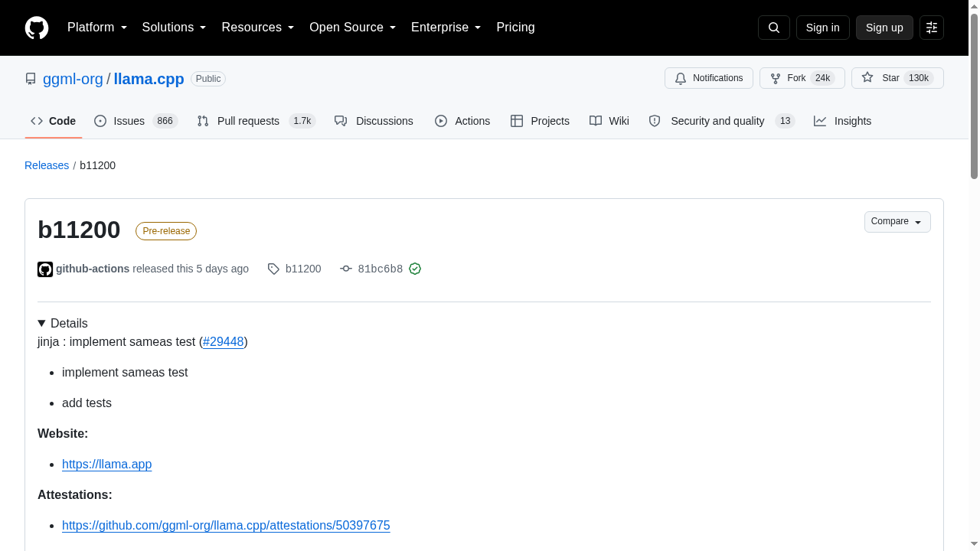Click the Notifications bell icon
Screen dimensions: 980x551
pos(681,78)
